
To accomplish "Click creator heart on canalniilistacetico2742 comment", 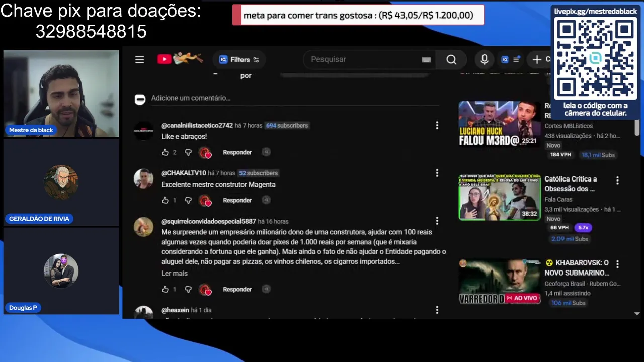I will [x=205, y=152].
